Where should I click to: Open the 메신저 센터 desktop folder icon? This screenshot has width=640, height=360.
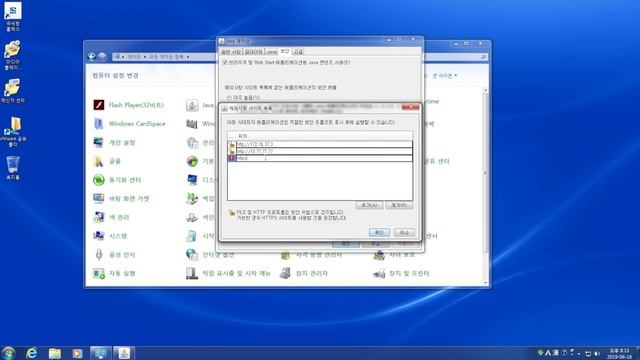click(12, 90)
